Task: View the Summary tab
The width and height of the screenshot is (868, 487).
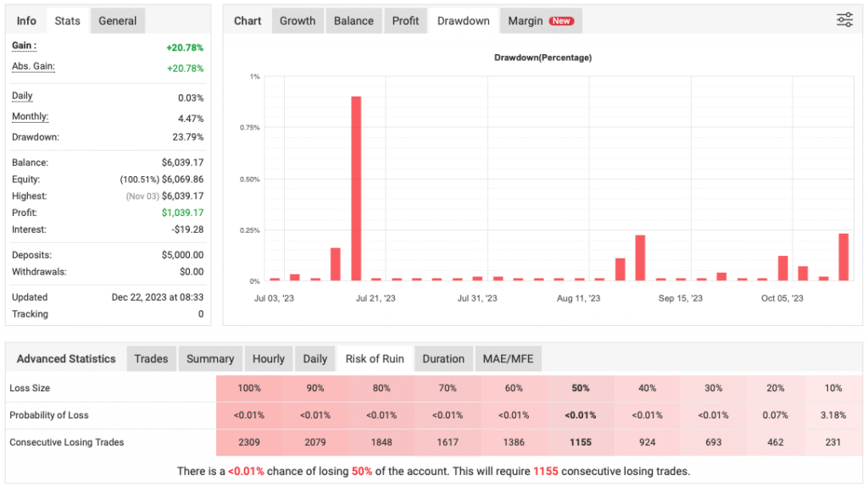Action: (x=210, y=359)
